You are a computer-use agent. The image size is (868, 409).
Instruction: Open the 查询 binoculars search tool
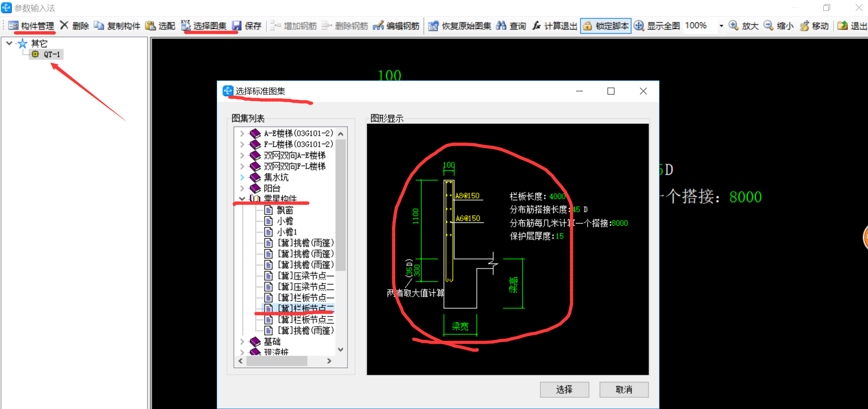[511, 26]
